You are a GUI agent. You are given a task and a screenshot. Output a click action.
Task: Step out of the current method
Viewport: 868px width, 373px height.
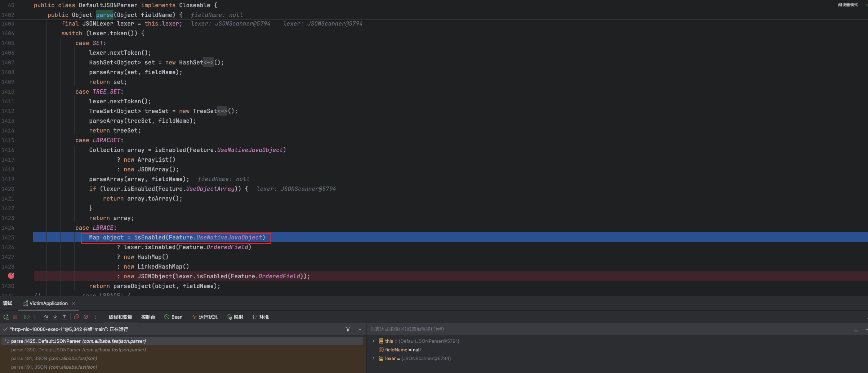[x=64, y=317]
